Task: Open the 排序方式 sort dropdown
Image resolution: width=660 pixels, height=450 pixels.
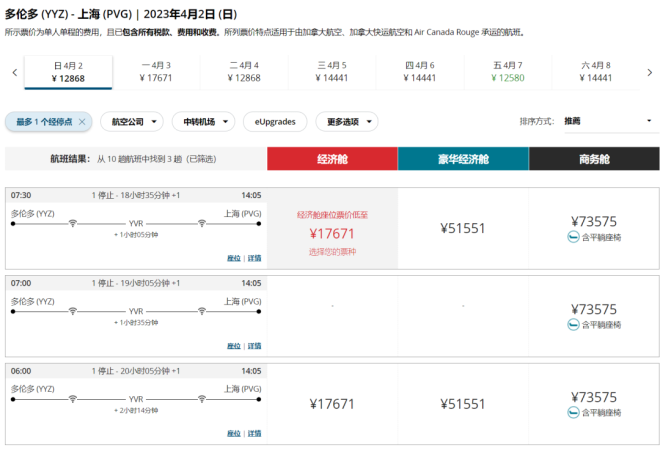Action: pos(608,121)
